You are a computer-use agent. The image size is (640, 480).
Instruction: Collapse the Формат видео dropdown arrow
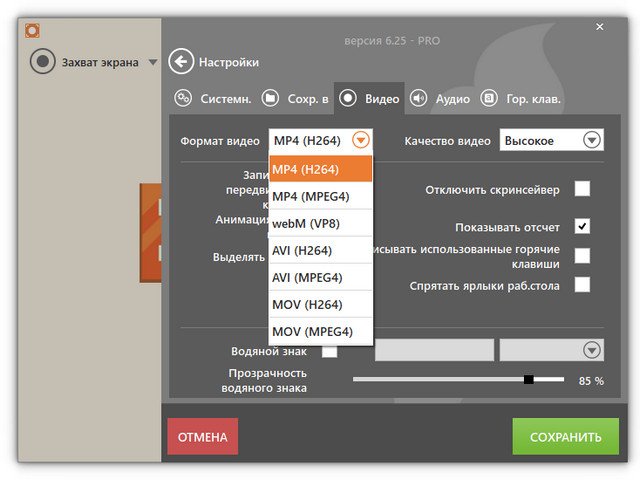click(361, 140)
